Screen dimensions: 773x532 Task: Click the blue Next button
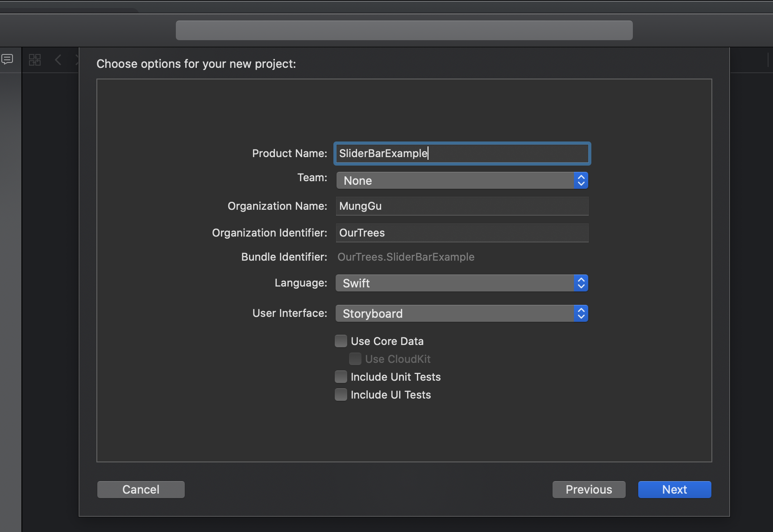click(674, 490)
